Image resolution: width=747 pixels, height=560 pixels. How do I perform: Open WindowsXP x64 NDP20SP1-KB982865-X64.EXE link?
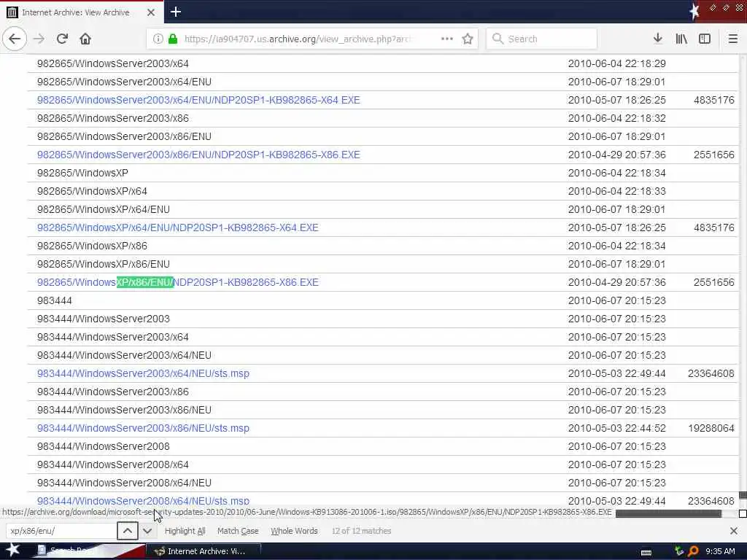click(x=178, y=227)
